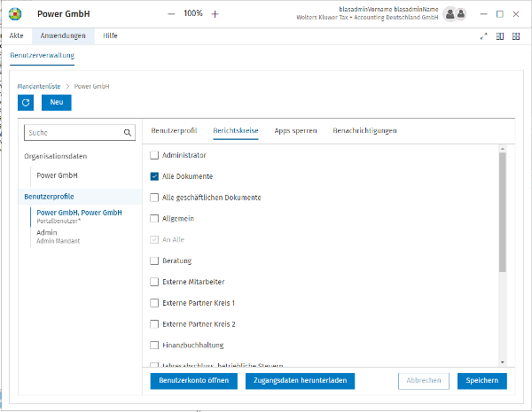532x412 pixels.
Task: Click the Abbrechen button
Action: pos(424,381)
